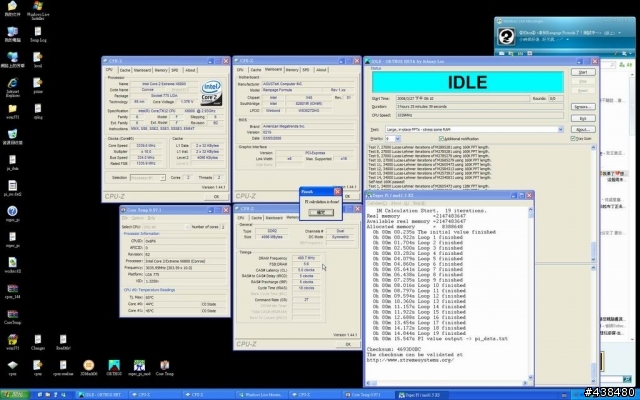Click the Sensors button in ORTHOS

(582, 107)
